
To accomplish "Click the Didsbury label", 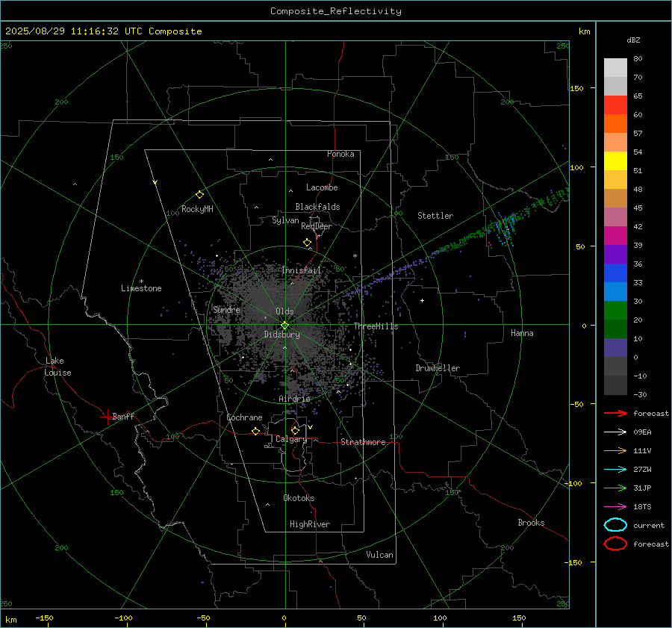I will [282, 335].
